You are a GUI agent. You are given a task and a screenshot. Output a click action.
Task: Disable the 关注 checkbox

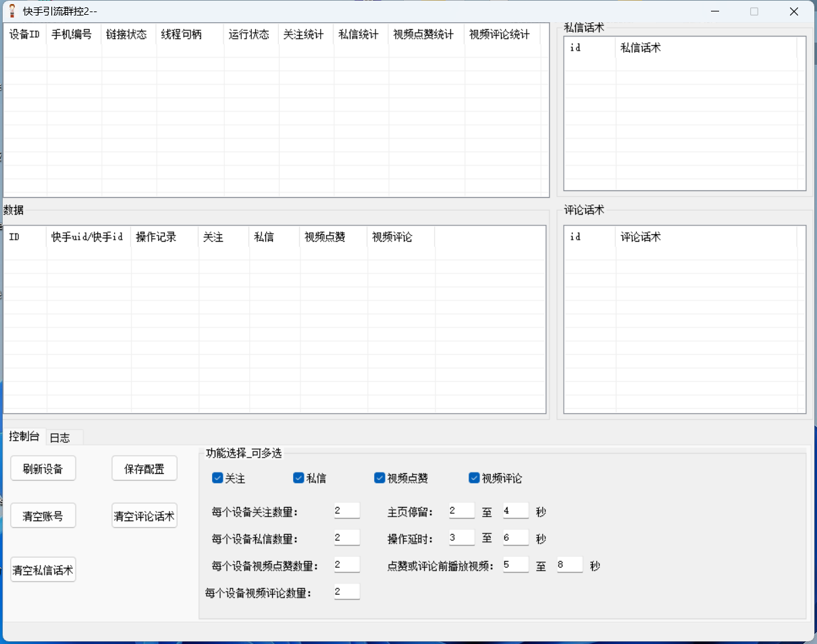(x=217, y=478)
